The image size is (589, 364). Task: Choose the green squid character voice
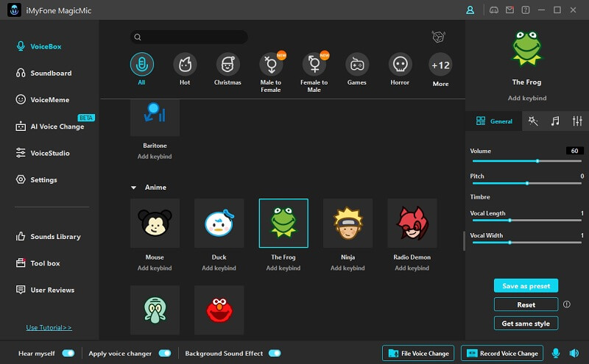155,310
